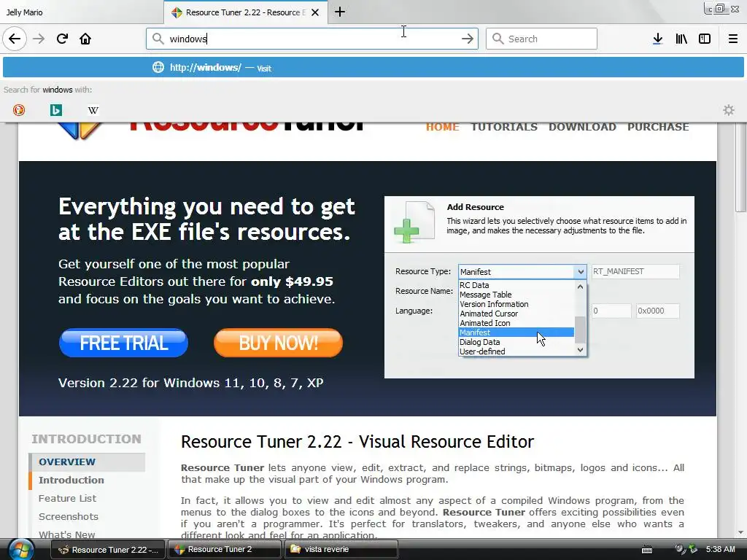Viewport: 747px width, 560px height.
Task: Reload the current page
Action: point(62,39)
